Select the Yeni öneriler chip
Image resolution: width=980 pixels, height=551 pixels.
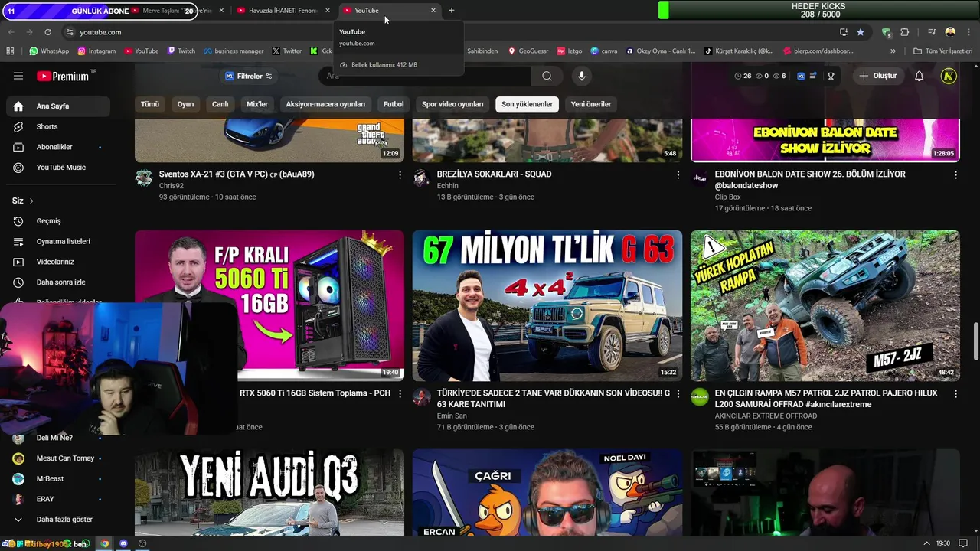tap(591, 104)
